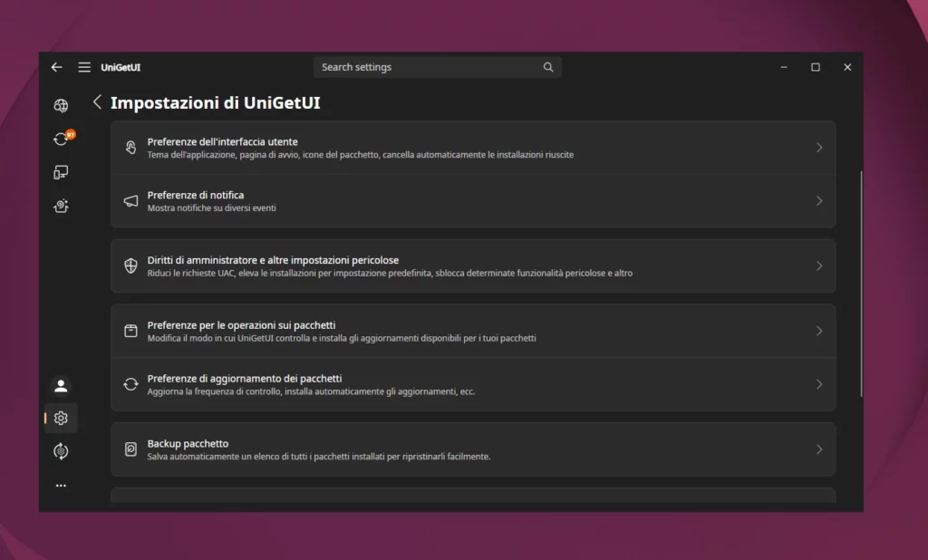Expand Diritti di amministratore chevron
928x560 pixels.
pyautogui.click(x=819, y=266)
